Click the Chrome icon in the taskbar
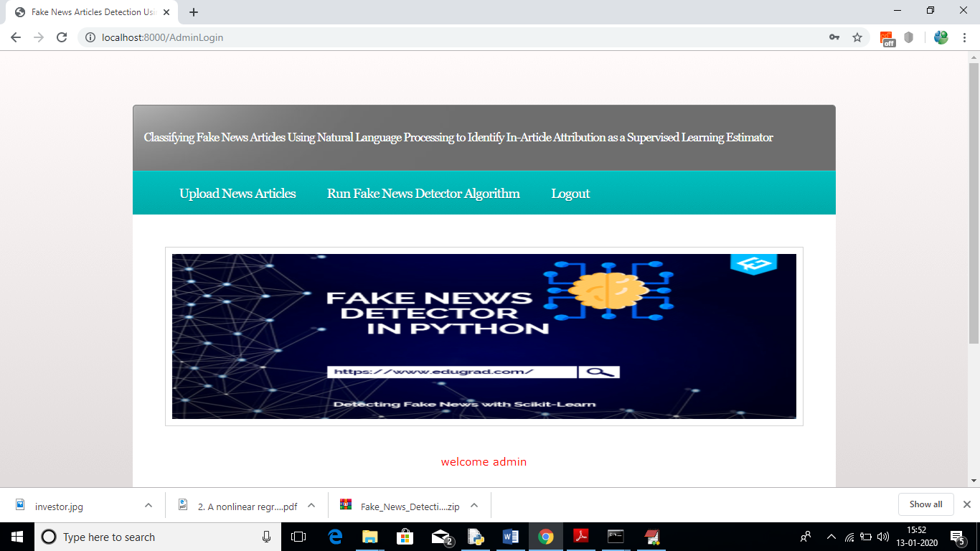980x551 pixels. [x=546, y=537]
